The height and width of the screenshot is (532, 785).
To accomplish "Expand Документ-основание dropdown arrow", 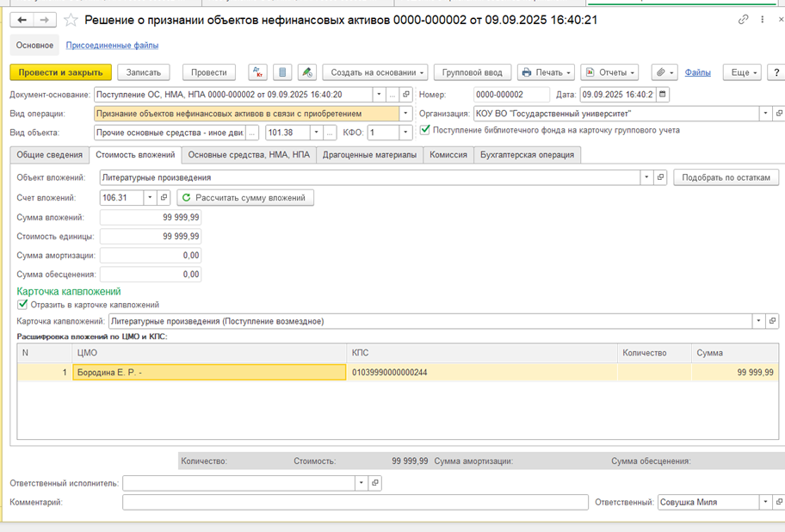I will tap(379, 95).
